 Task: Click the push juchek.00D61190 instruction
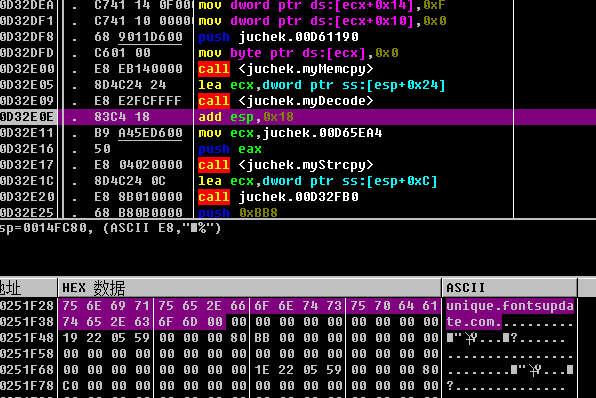(x=278, y=37)
